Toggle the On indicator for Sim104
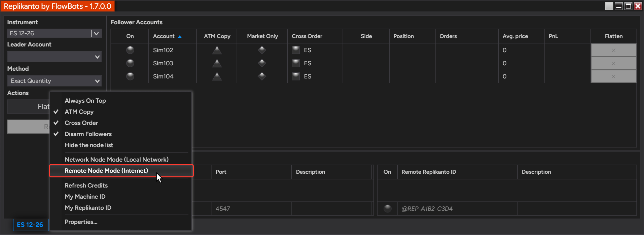644x235 pixels. [x=130, y=76]
